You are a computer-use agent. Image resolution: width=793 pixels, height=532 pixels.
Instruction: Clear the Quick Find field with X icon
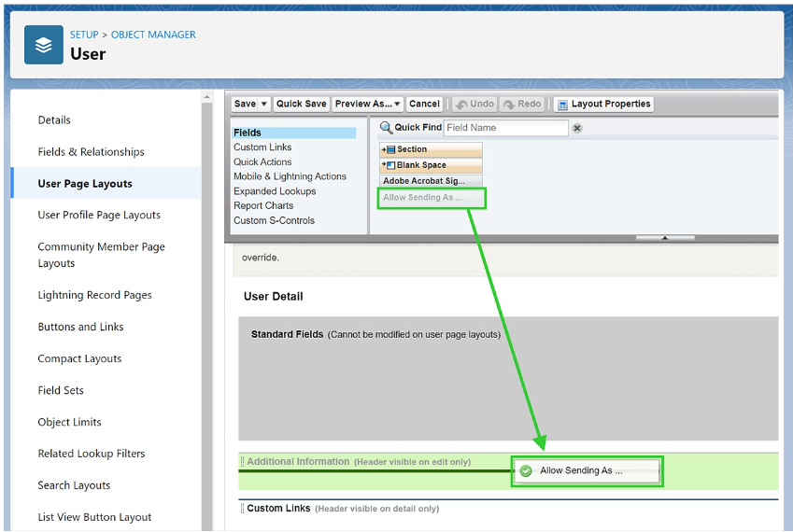(577, 128)
